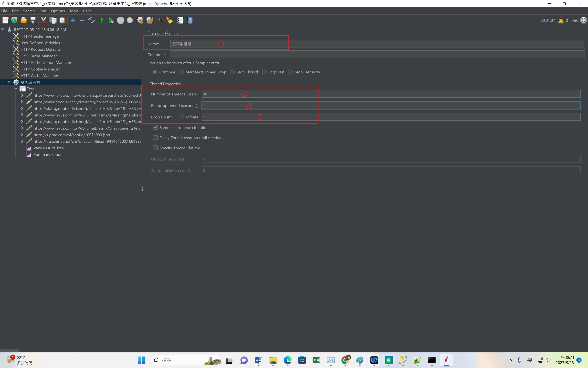588x368 pixels.
Task: Expand the WS_OneID.asmx/IsMissingMember request node
Action: click(x=22, y=115)
